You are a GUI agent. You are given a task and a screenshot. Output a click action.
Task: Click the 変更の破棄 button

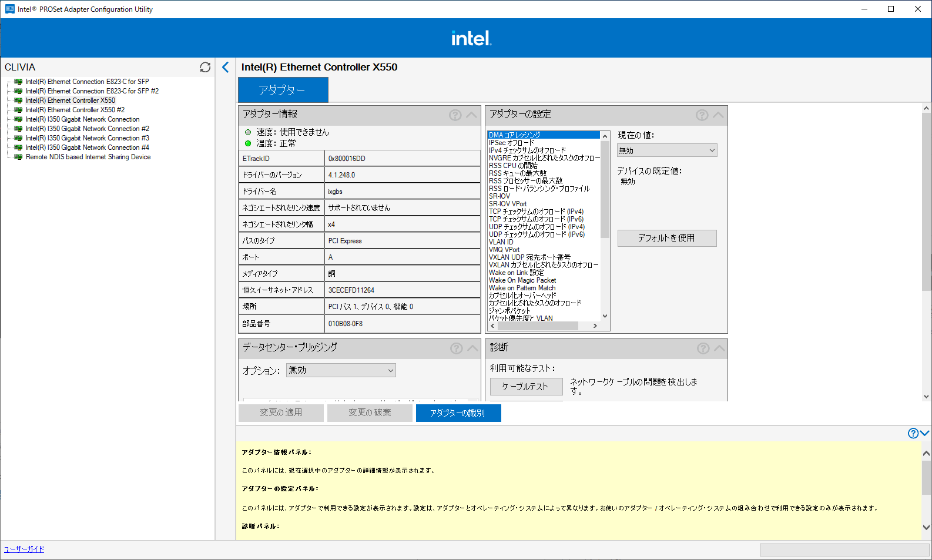370,413
